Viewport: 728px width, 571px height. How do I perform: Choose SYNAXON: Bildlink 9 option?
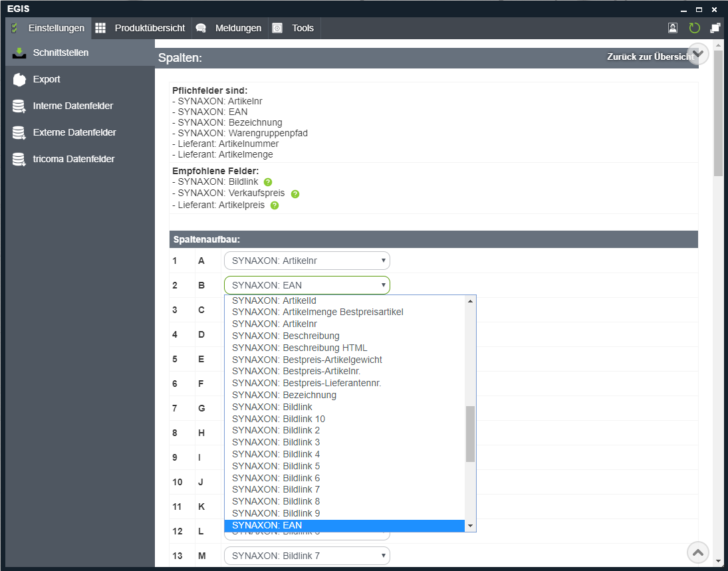click(x=344, y=513)
